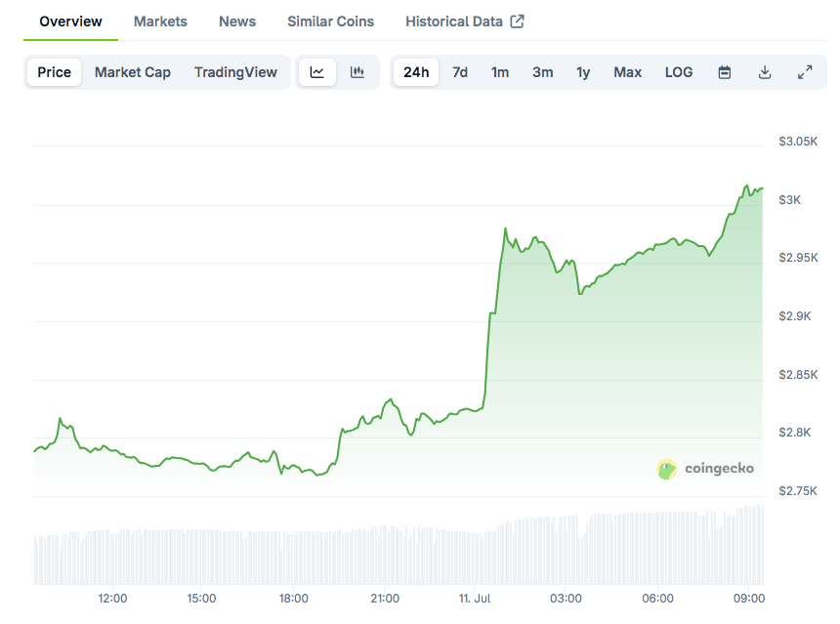This screenshot has height=624, width=840.
Task: Click the price peak near $3K
Action: (747, 186)
